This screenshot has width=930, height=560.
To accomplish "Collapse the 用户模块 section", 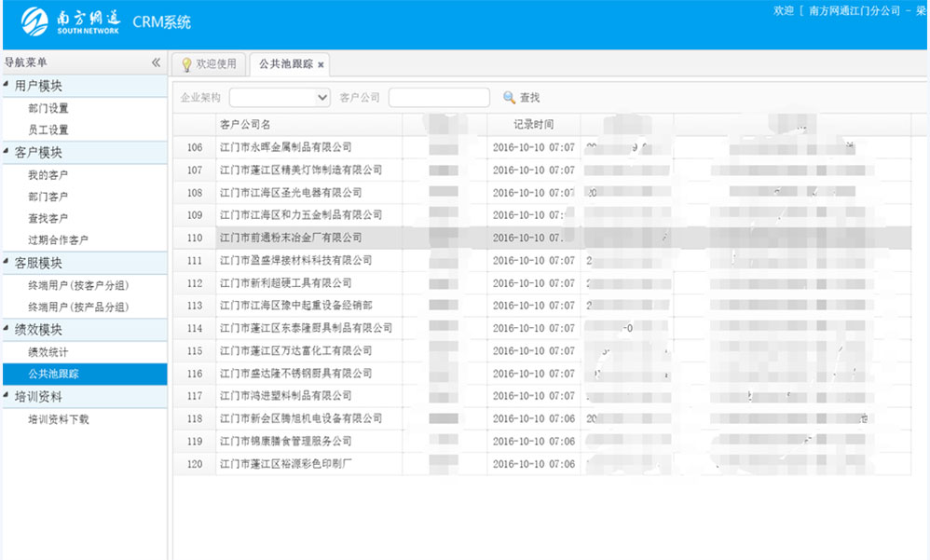I will (x=7, y=86).
